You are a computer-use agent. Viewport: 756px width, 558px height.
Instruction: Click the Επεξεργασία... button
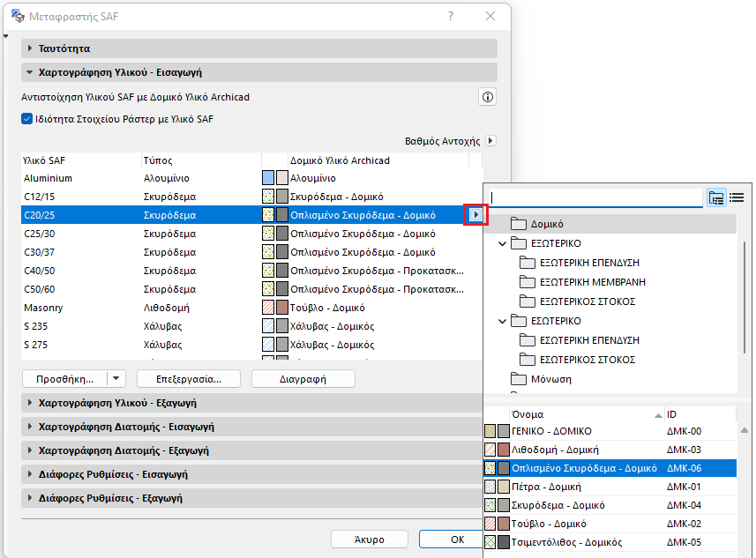[189, 379]
